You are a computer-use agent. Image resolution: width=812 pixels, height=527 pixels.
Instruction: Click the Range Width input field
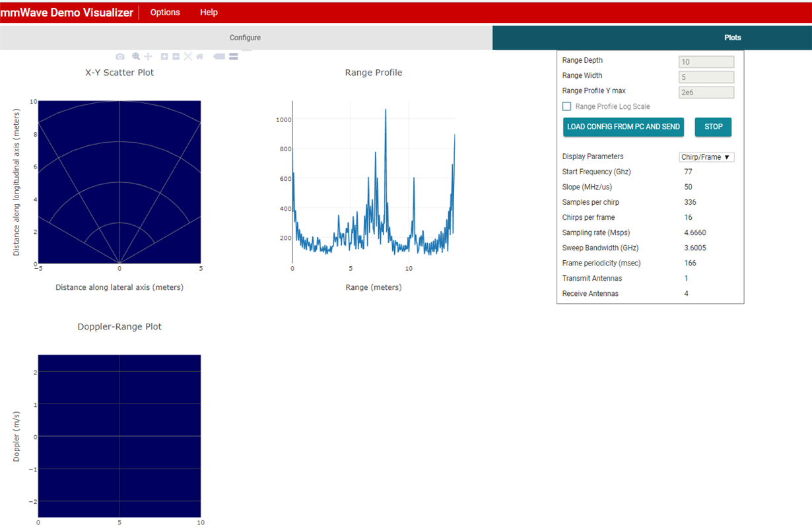pos(706,77)
